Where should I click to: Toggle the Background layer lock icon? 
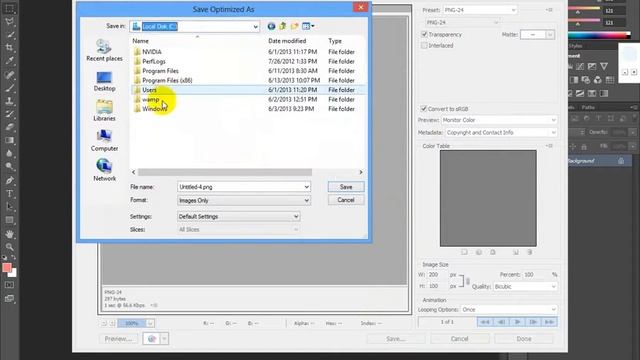point(620,161)
